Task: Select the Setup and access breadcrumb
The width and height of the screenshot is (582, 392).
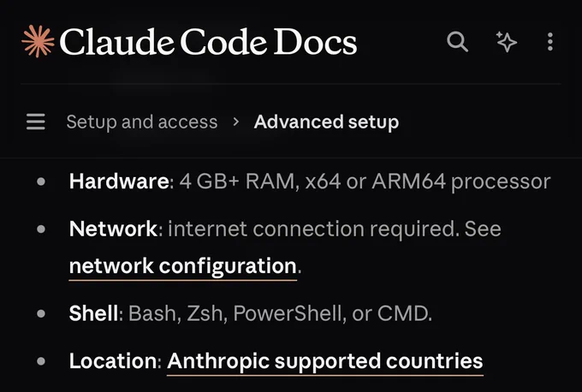Action: [142, 122]
